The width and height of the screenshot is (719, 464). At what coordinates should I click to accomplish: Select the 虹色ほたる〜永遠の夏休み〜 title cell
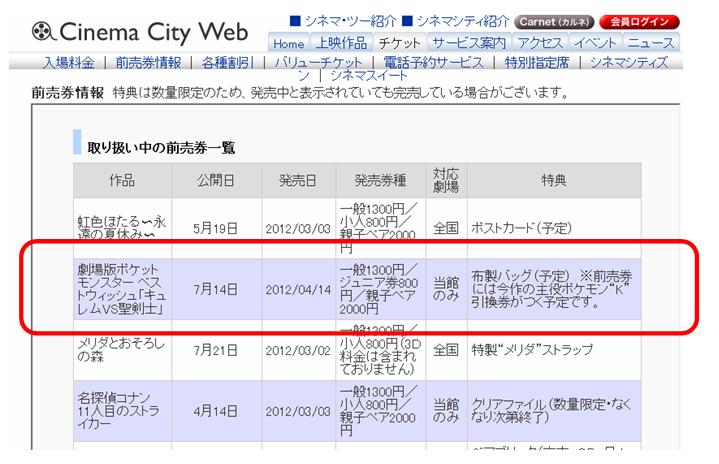(122, 228)
